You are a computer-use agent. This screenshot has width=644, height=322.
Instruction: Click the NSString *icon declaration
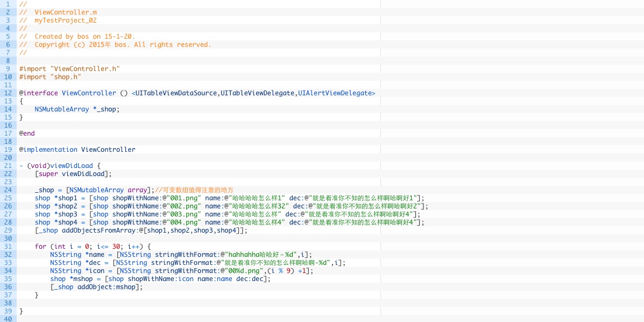point(182,270)
